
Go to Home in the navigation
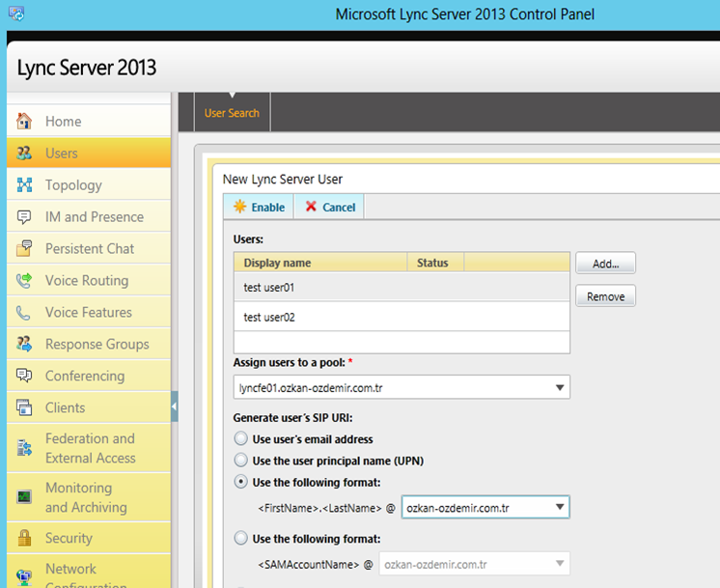[x=89, y=122]
